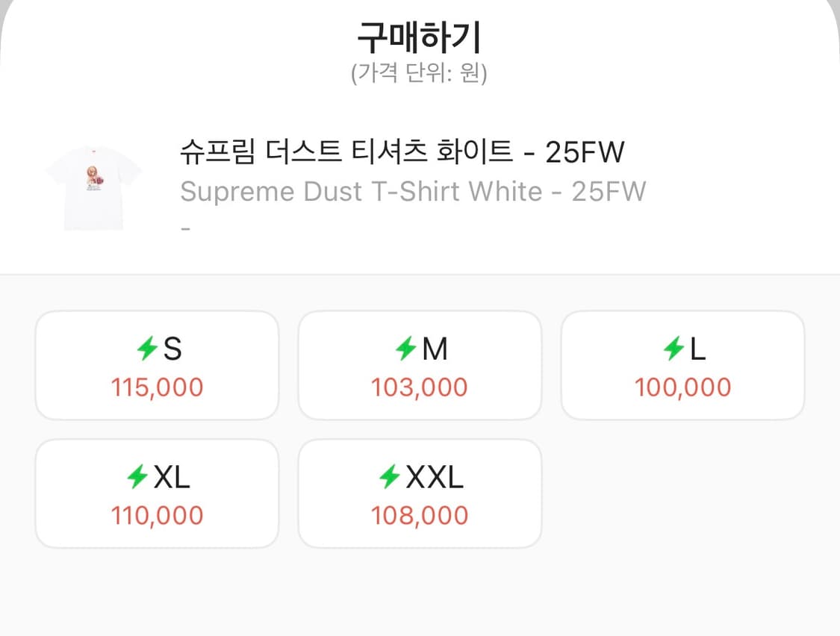Click the express delivery bolt icon beside M
840x636 pixels.
point(406,348)
